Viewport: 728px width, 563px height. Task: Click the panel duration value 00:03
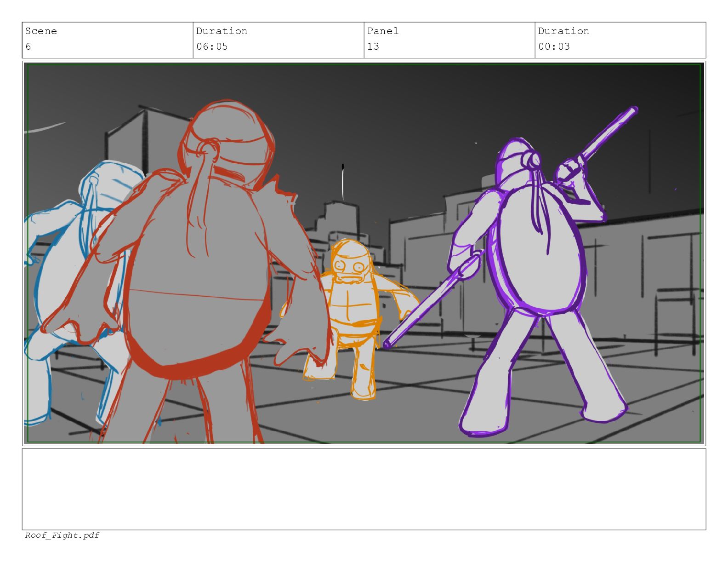554,46
